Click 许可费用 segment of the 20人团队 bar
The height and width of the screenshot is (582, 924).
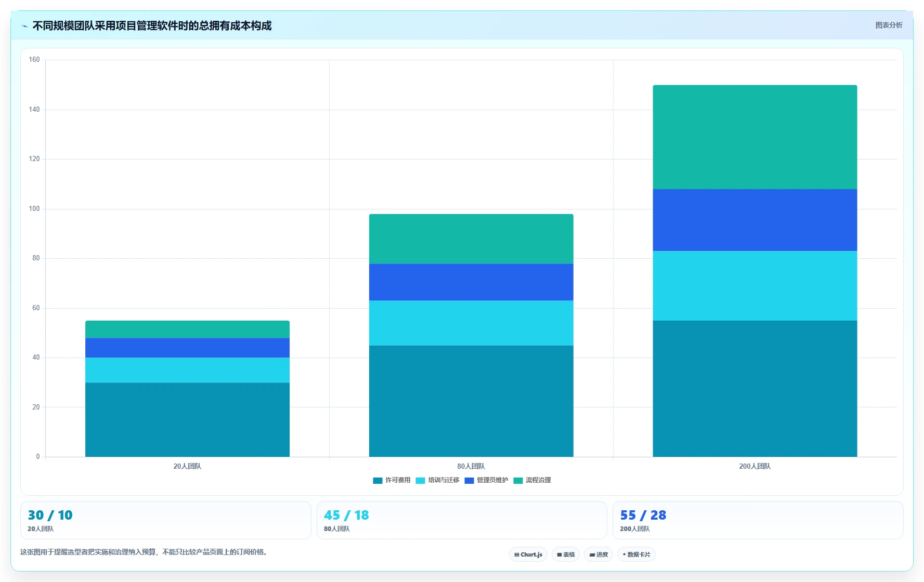(187, 420)
